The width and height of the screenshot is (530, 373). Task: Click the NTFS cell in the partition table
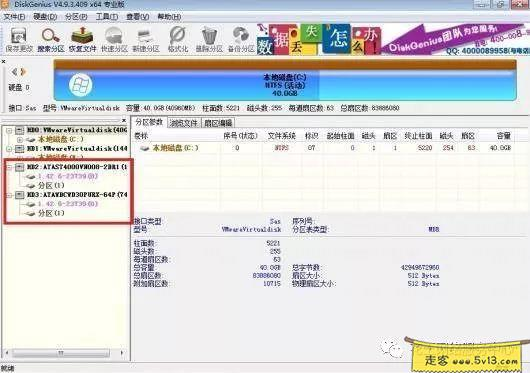pos(281,148)
